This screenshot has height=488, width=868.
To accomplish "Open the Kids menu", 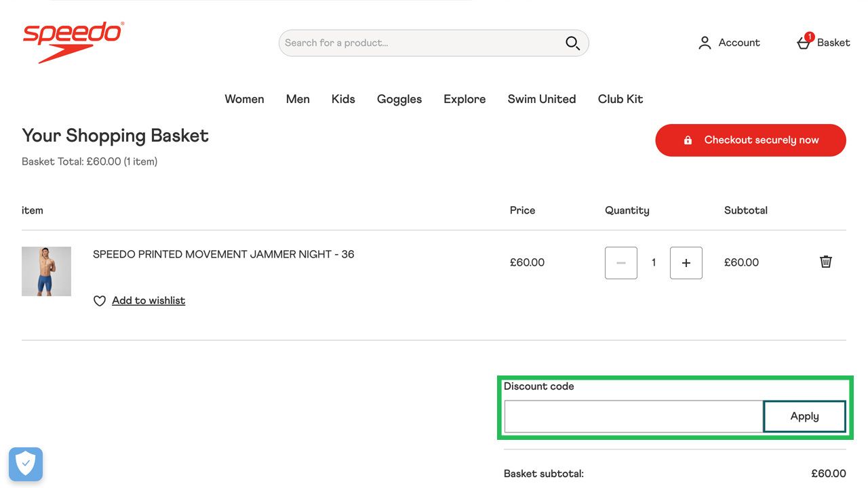I will 343,99.
